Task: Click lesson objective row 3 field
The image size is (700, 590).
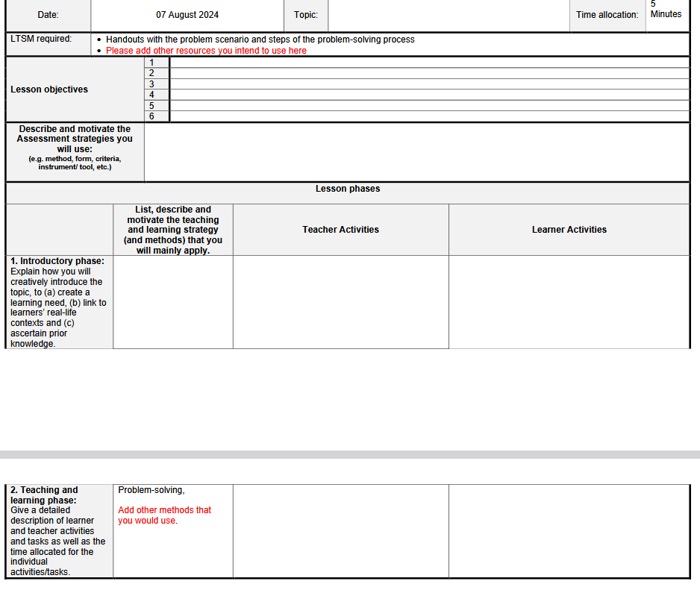Action: pyautogui.click(x=429, y=84)
